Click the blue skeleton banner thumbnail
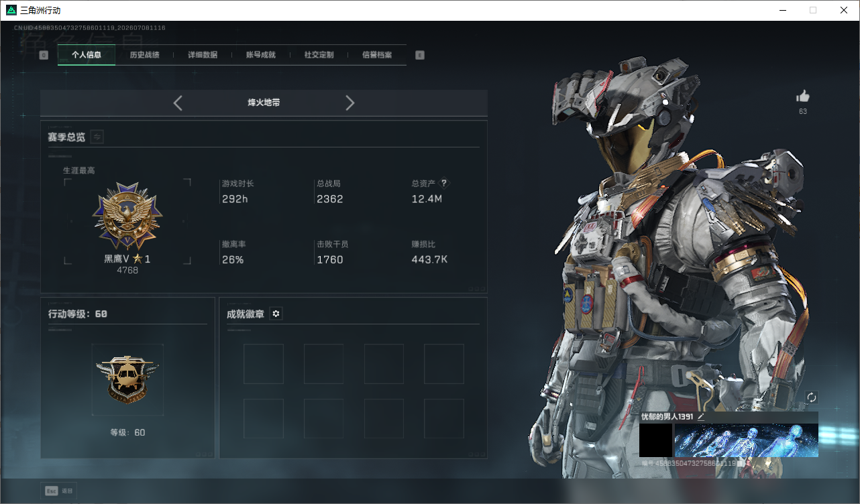Viewport: 860px width, 504px height. point(746,440)
